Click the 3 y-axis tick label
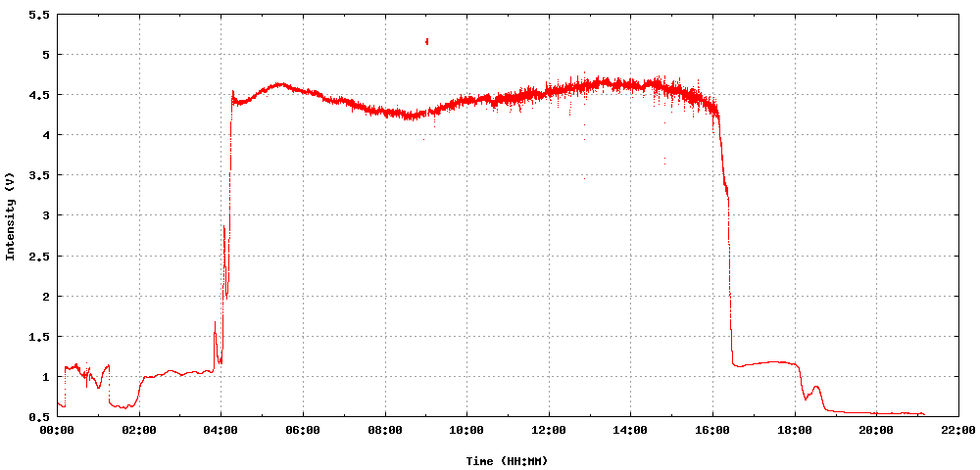980x470 pixels. (45, 215)
